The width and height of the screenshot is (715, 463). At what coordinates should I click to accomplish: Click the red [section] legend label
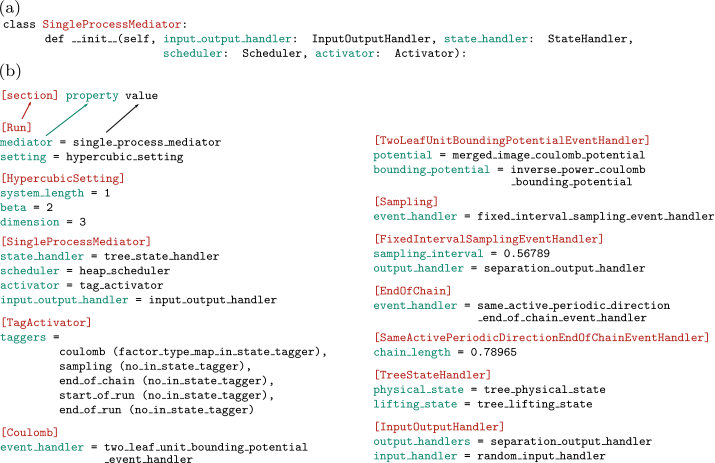click(x=30, y=95)
